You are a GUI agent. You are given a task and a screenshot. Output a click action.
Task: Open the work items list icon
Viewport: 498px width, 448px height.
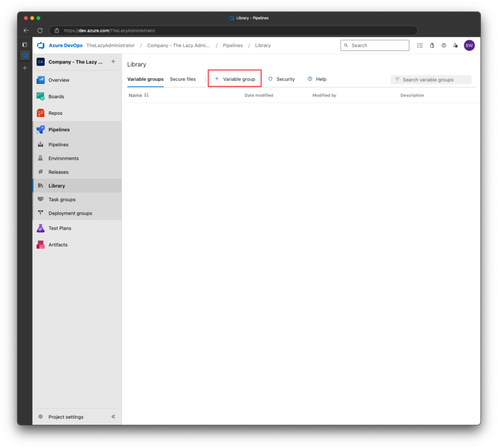[x=420, y=45]
